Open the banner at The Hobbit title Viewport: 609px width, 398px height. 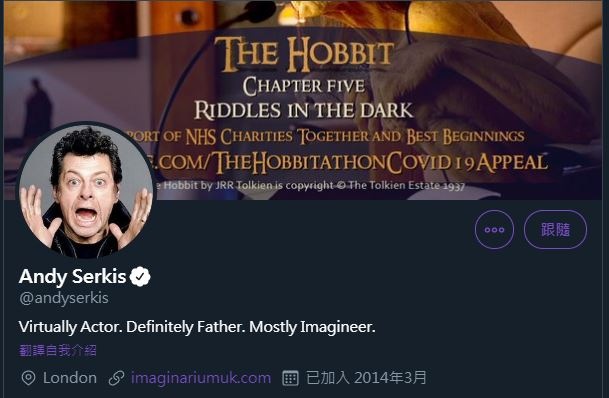304,54
